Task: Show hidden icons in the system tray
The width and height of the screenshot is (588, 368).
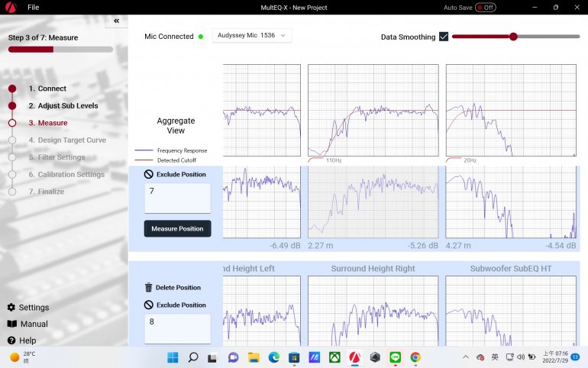Action: click(466, 357)
